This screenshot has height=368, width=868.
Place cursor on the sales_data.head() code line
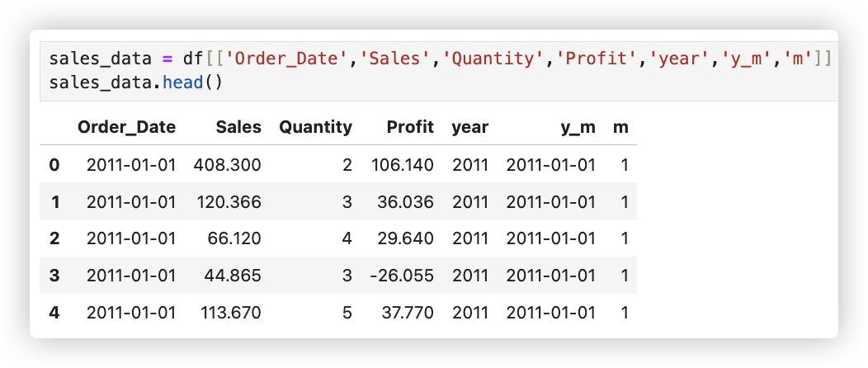[x=135, y=83]
